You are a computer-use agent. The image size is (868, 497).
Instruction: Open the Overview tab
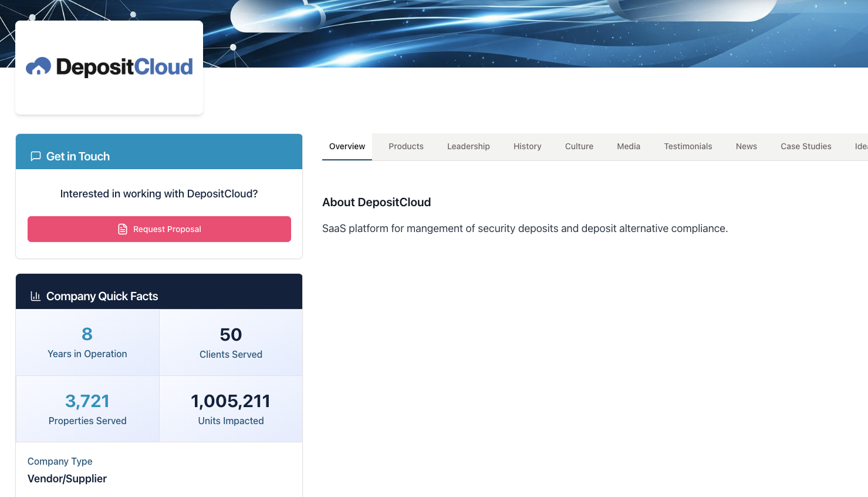pyautogui.click(x=347, y=146)
